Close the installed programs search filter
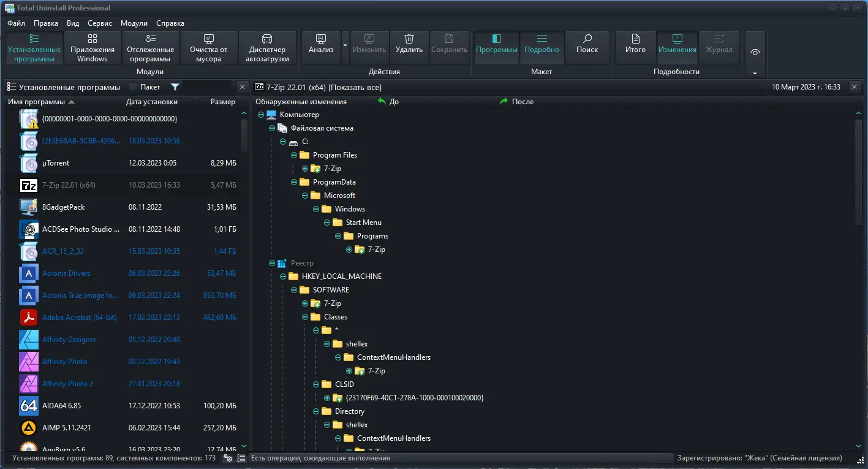 (242, 87)
